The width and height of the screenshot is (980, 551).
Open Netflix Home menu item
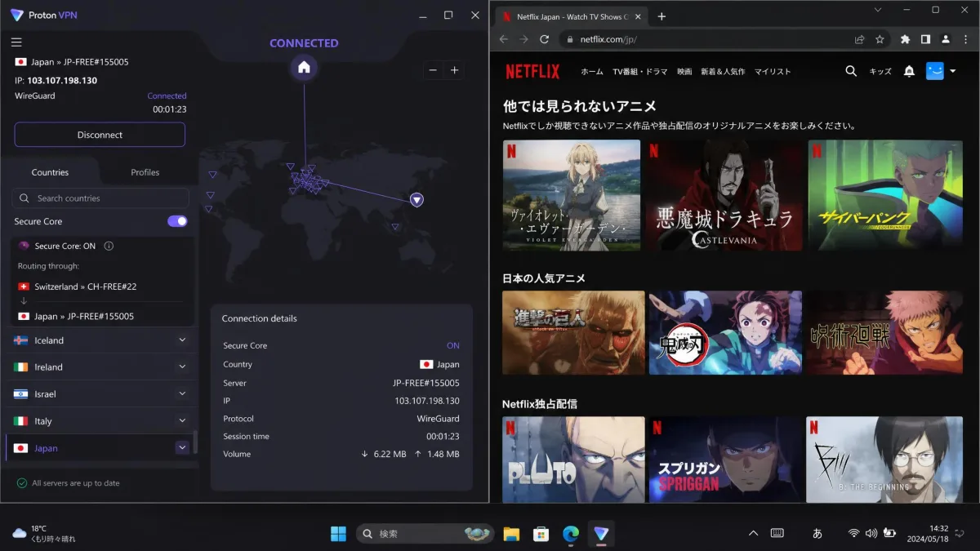[x=592, y=72]
